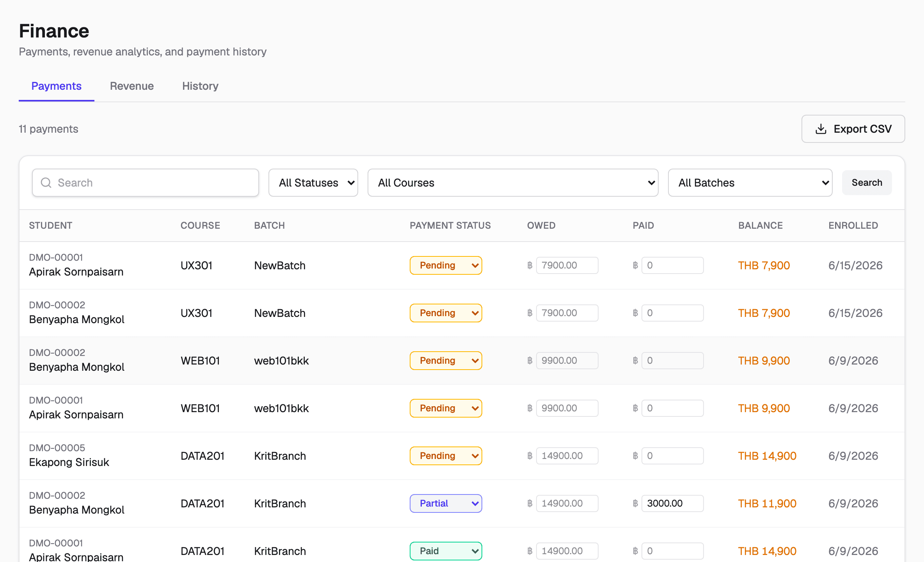
Task: Click the Paid 3000.00 field
Action: point(673,503)
